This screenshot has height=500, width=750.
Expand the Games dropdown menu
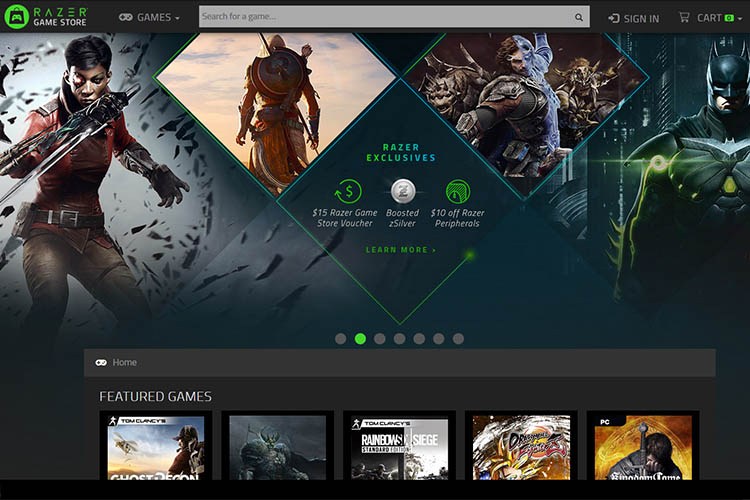click(149, 18)
